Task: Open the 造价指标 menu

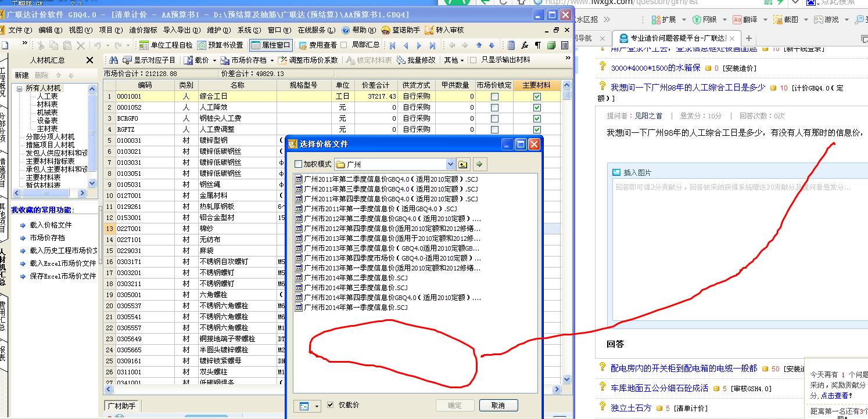Action: click(x=143, y=30)
